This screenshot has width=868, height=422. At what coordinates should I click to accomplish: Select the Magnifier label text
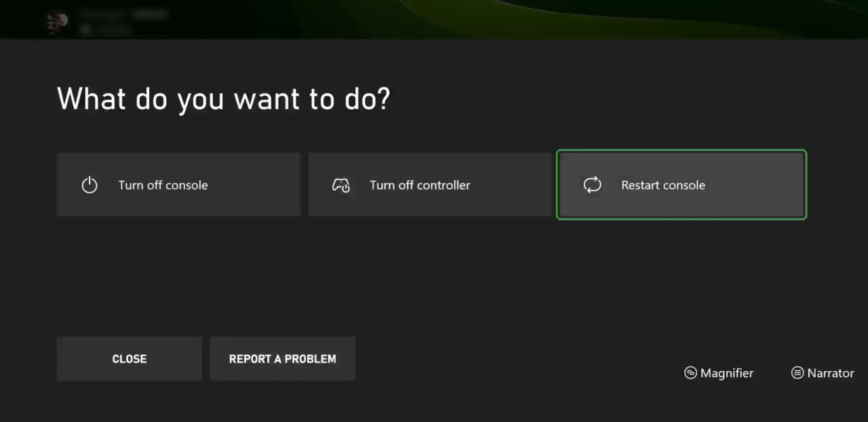(x=728, y=373)
